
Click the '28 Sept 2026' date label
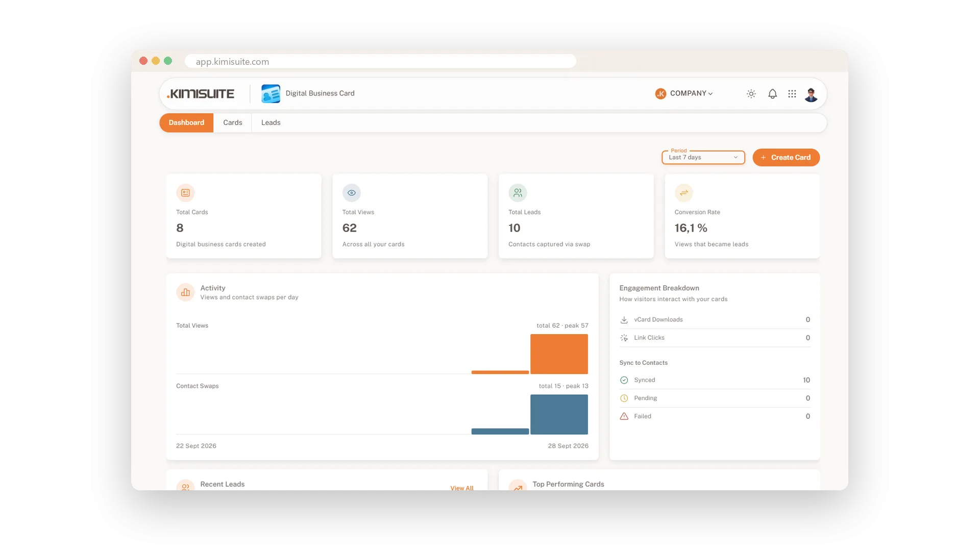coord(568,446)
